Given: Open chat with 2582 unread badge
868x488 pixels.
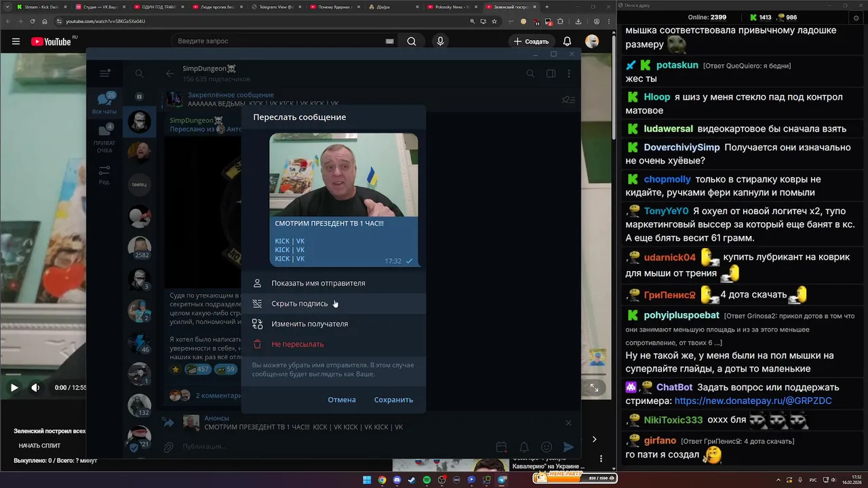Looking at the screenshot, I should (x=140, y=247).
